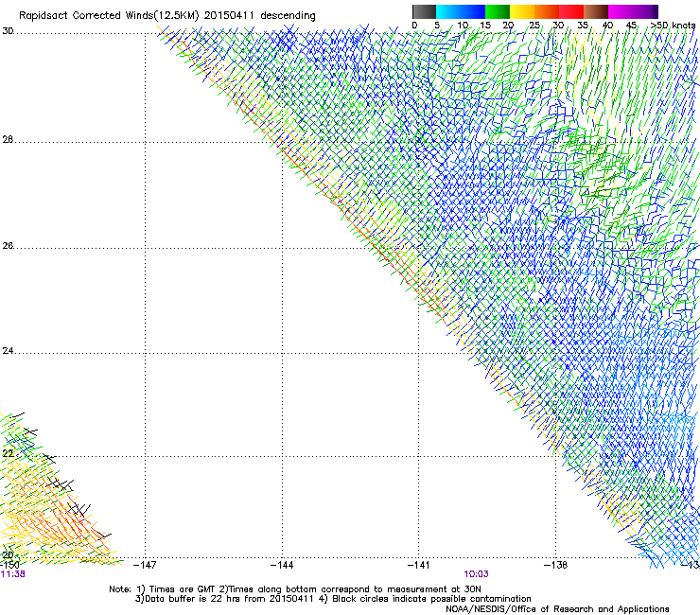The image size is (700, 615).
Task: Click the legend label '25'
Action: [x=534, y=26]
